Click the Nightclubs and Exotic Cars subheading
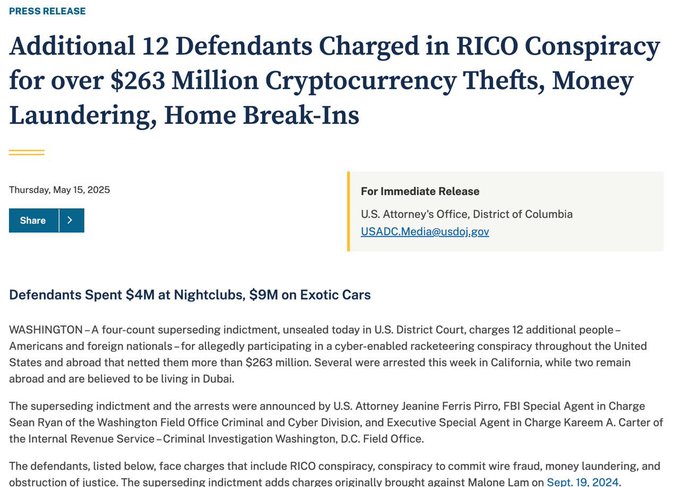Viewport: 680px width, 487px height. pyautogui.click(x=190, y=295)
